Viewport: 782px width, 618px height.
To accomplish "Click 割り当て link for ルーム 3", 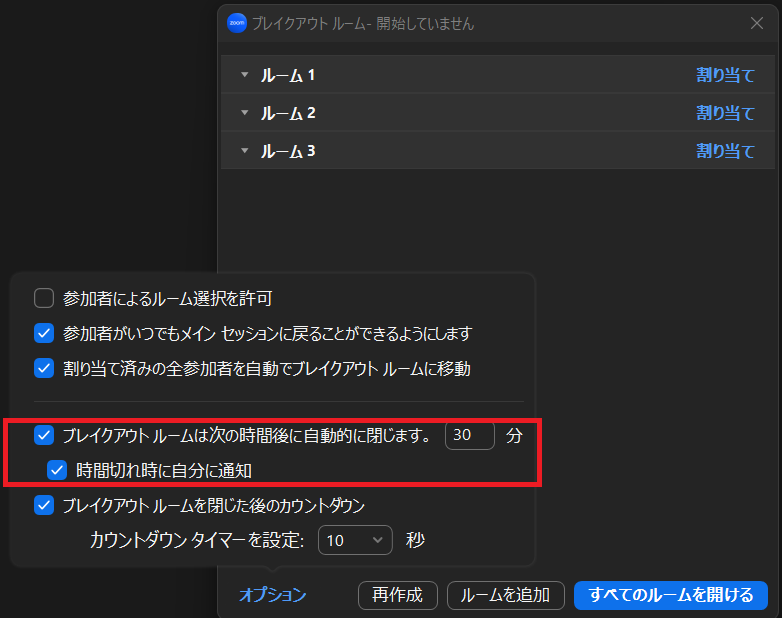I will click(725, 151).
